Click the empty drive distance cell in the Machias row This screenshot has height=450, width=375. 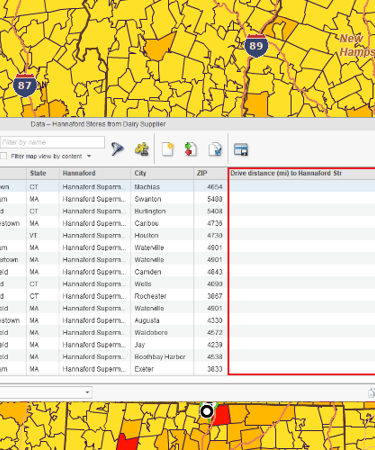click(302, 187)
